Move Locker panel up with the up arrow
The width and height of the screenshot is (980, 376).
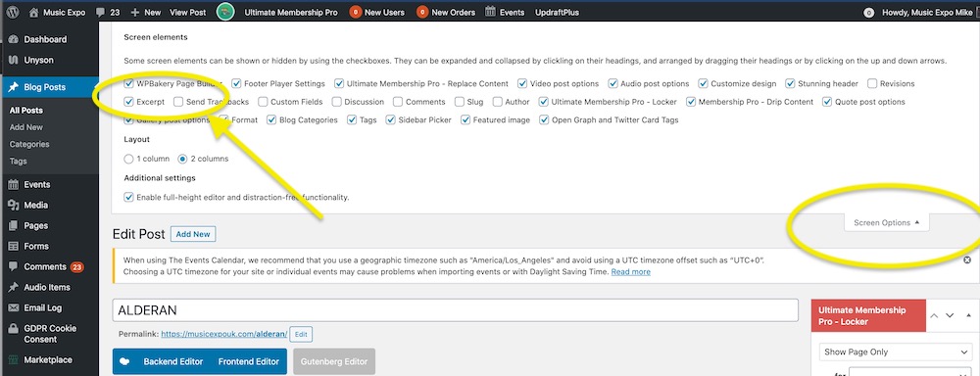[934, 316]
